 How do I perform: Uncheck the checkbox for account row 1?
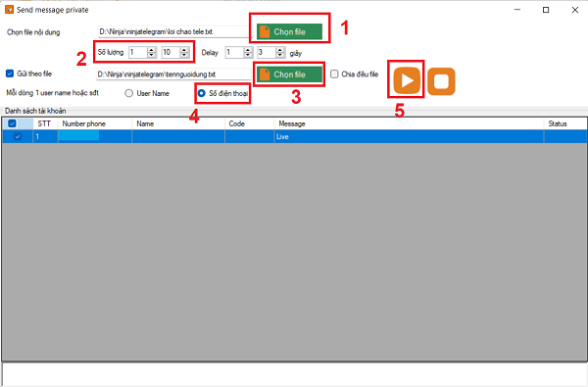tap(18, 136)
